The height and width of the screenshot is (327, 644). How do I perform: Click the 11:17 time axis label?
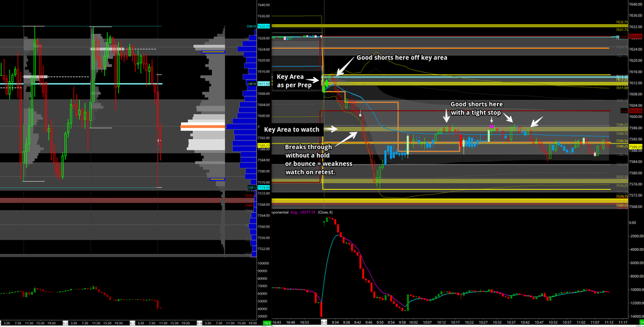coord(623,323)
